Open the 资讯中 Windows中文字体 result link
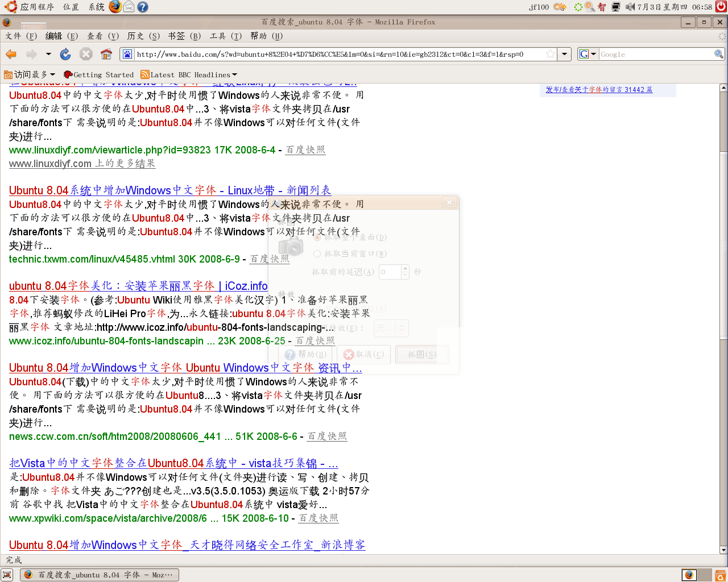This screenshot has width=728, height=582. coord(185,368)
